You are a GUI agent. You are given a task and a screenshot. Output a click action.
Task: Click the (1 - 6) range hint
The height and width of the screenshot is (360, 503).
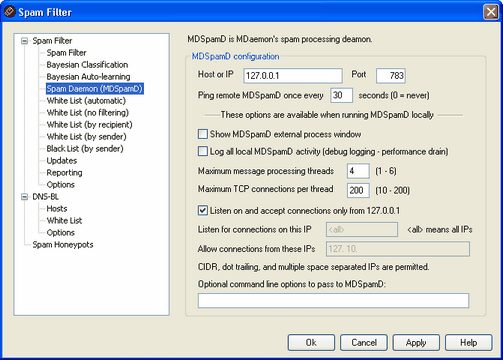pos(386,171)
